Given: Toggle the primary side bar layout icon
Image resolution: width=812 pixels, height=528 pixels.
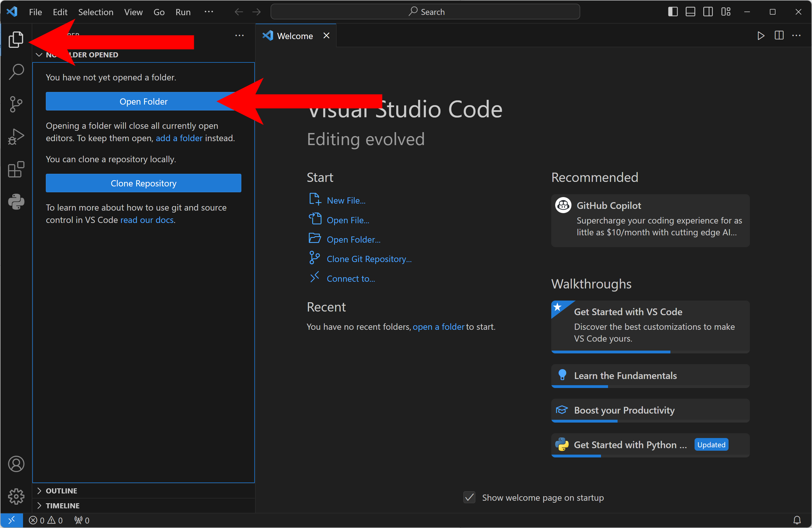Looking at the screenshot, I should pos(672,12).
